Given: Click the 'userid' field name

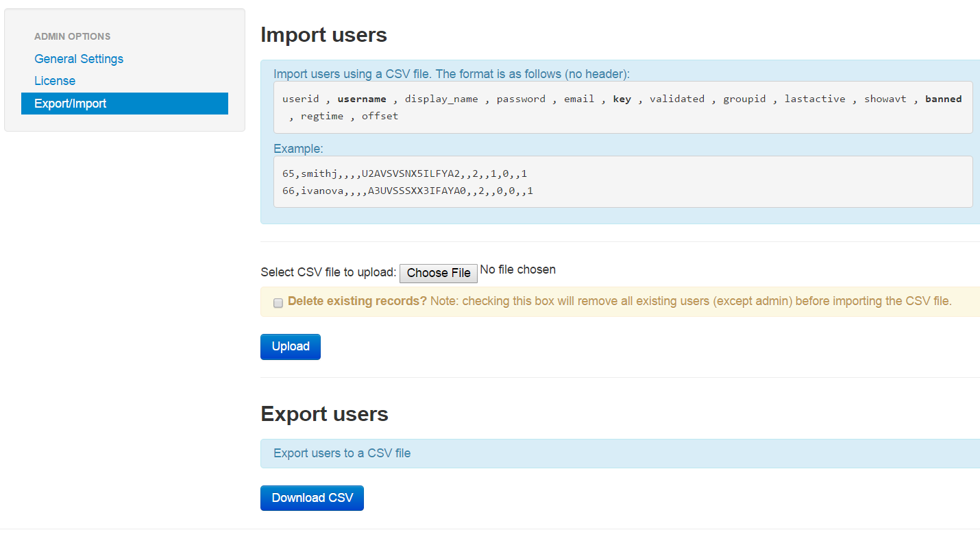Looking at the screenshot, I should (x=301, y=99).
